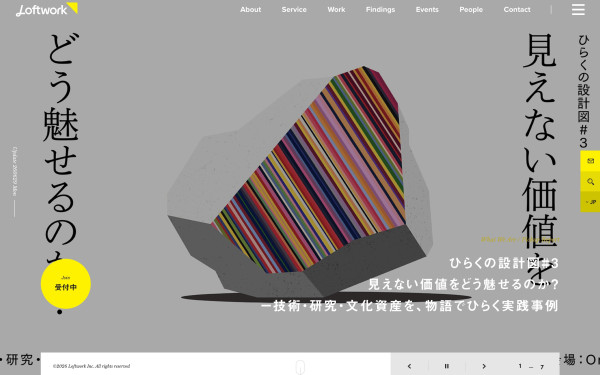Click the scroll mouse indicator icon
This screenshot has width=600, height=375.
(x=300, y=367)
